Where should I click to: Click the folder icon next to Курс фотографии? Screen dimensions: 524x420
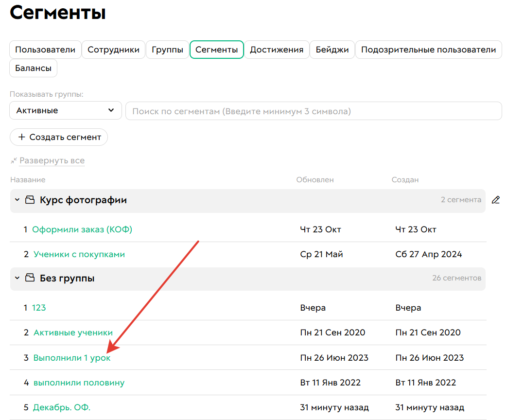point(30,200)
